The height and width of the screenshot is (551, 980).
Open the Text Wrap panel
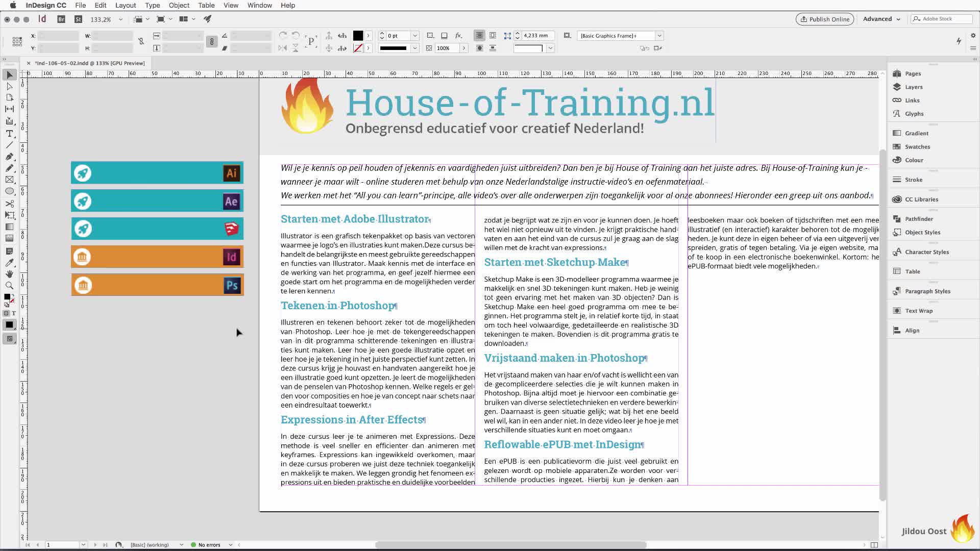[918, 311]
